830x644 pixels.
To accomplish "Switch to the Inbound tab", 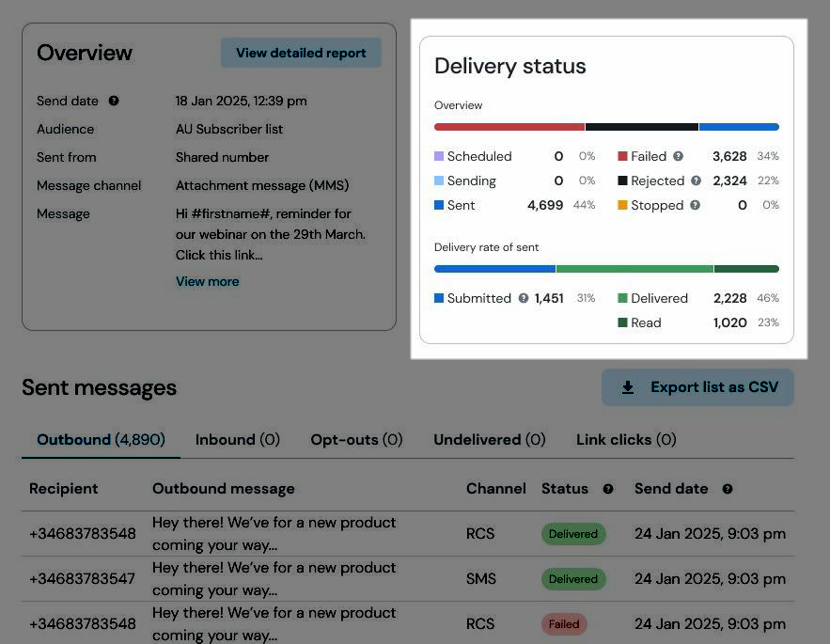I will point(238,440).
